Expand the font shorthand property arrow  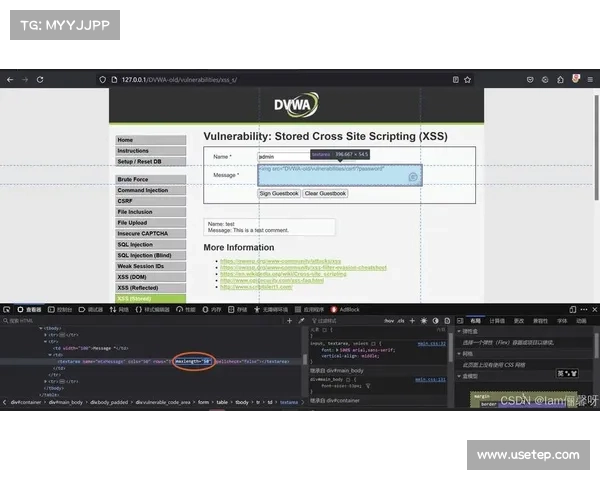[337, 350]
